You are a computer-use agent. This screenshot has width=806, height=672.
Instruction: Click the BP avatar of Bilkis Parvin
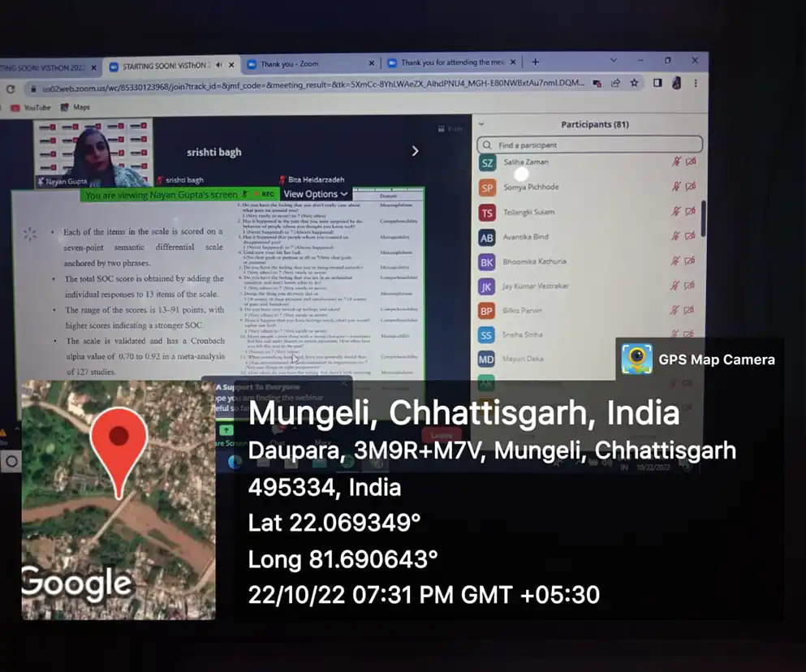[x=486, y=311]
